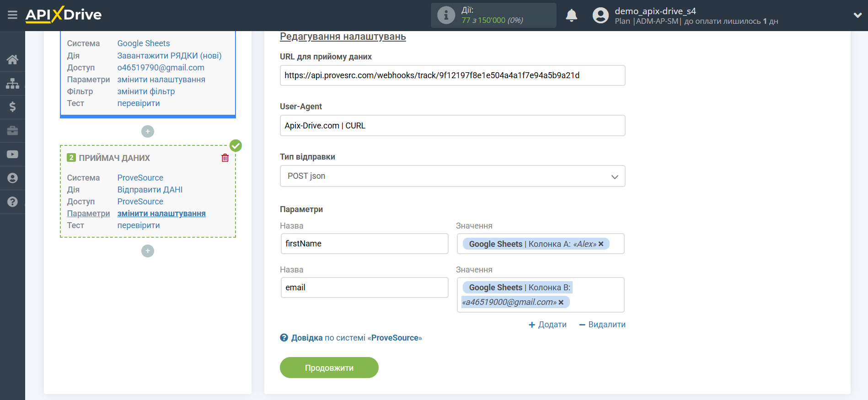Click змінити налаштування under ProveSource
This screenshot has height=400, width=868.
[161, 213]
